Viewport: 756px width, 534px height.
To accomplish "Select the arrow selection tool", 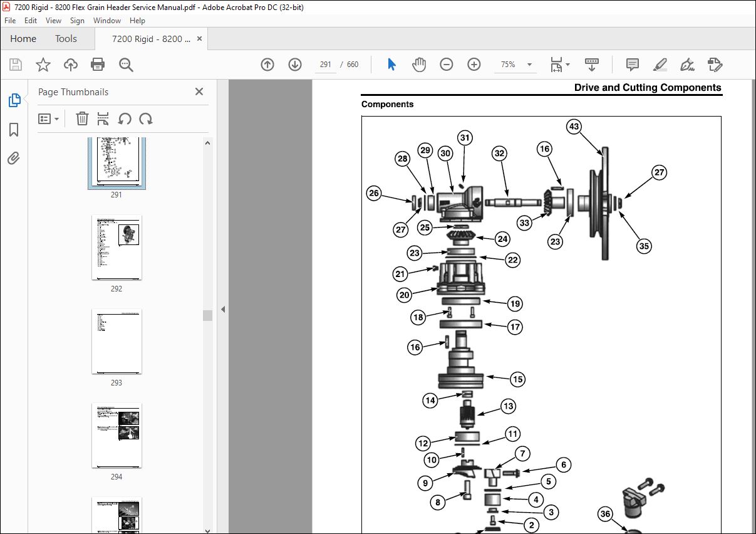I will coord(391,65).
